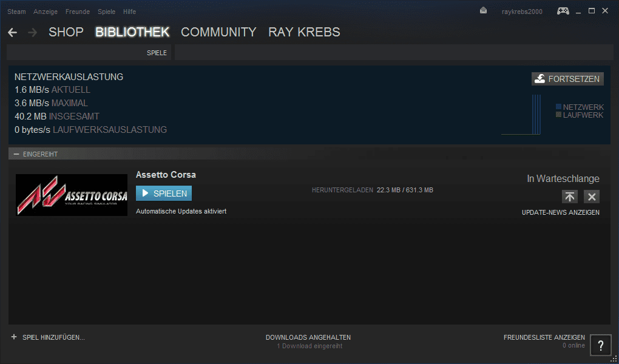The image size is (619, 364).
Task: Click the Netzwerk legend blue swatch
Action: click(x=558, y=107)
